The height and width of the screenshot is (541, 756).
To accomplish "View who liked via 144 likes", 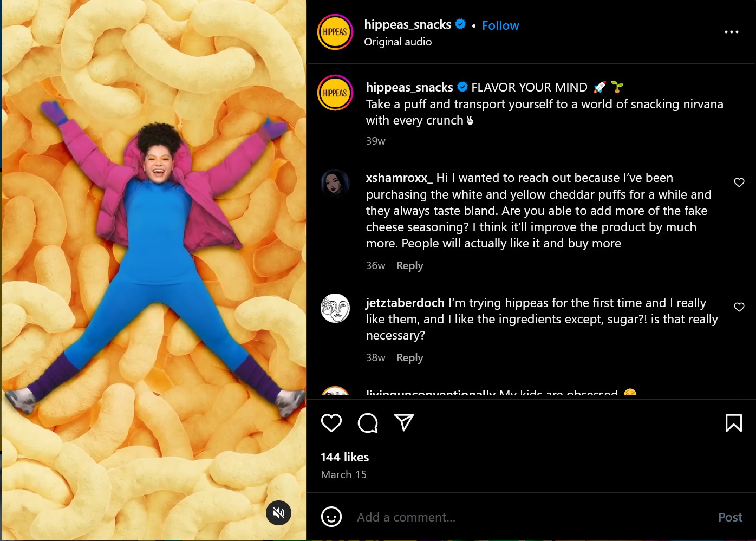I will (344, 457).
